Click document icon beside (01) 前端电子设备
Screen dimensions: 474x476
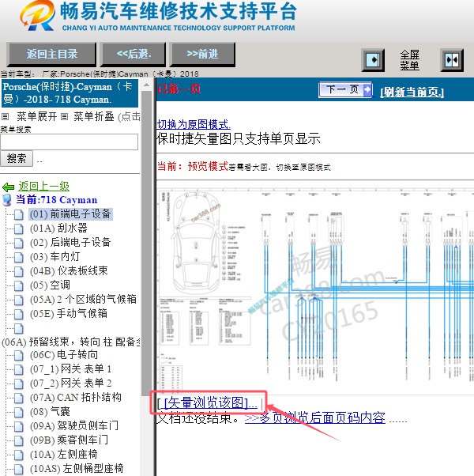point(18,214)
